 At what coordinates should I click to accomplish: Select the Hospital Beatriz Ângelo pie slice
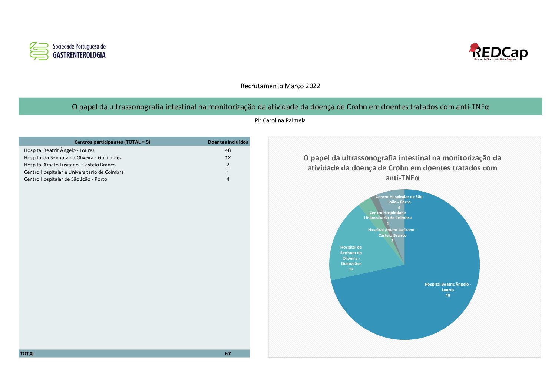426,296
